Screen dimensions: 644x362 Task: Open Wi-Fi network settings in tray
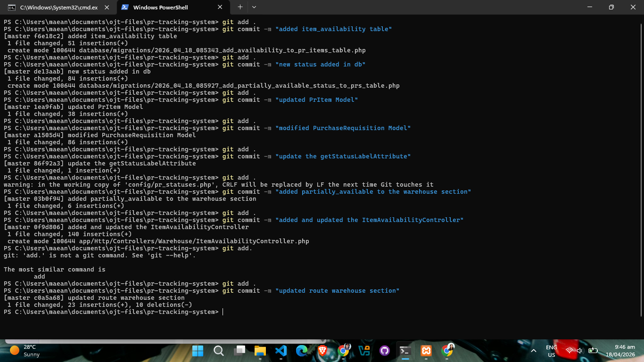[x=570, y=351]
